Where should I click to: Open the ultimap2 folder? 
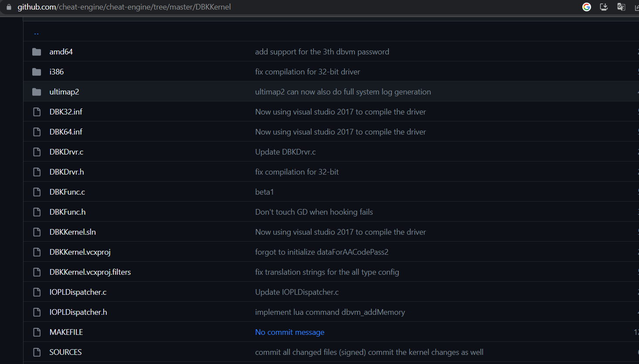[64, 92]
